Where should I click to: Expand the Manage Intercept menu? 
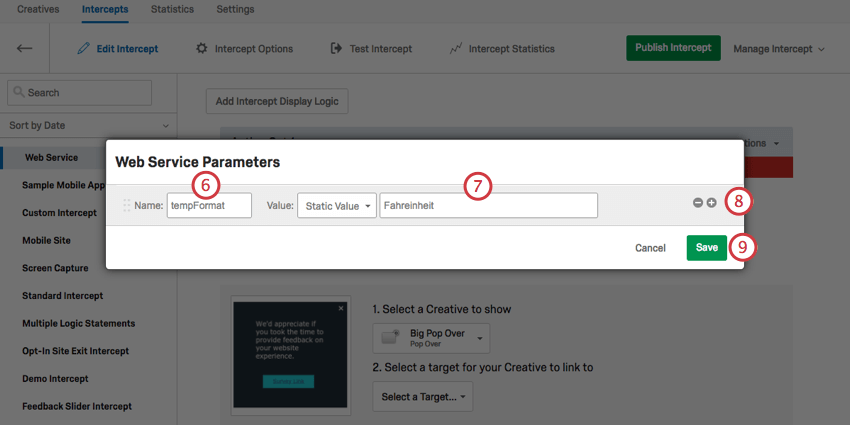pos(778,49)
